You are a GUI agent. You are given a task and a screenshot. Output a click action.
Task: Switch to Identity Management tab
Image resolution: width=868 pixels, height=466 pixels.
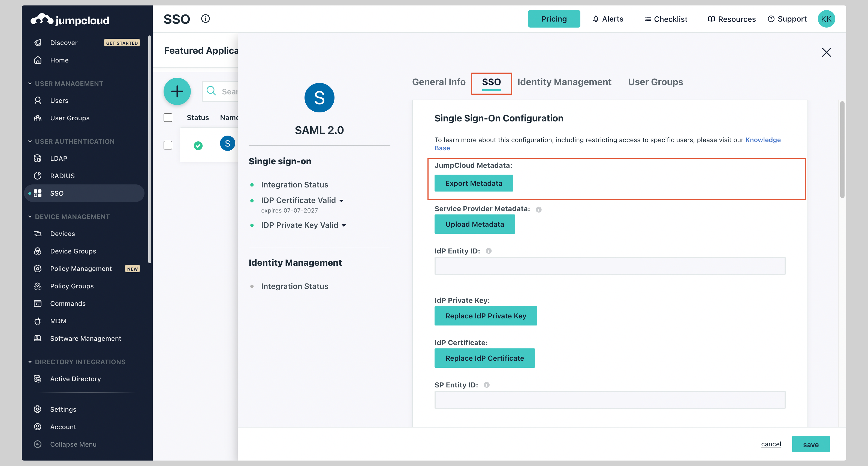pos(564,82)
